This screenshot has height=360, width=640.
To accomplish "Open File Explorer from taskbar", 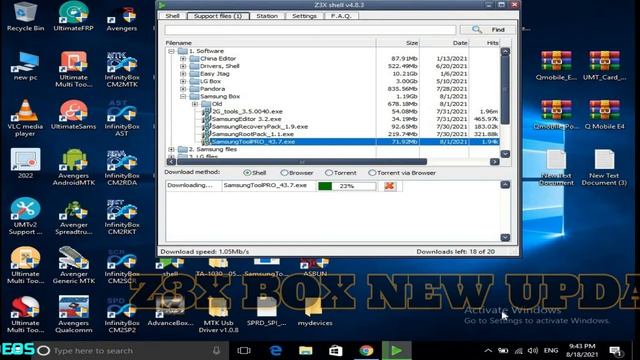I will click(306, 351).
